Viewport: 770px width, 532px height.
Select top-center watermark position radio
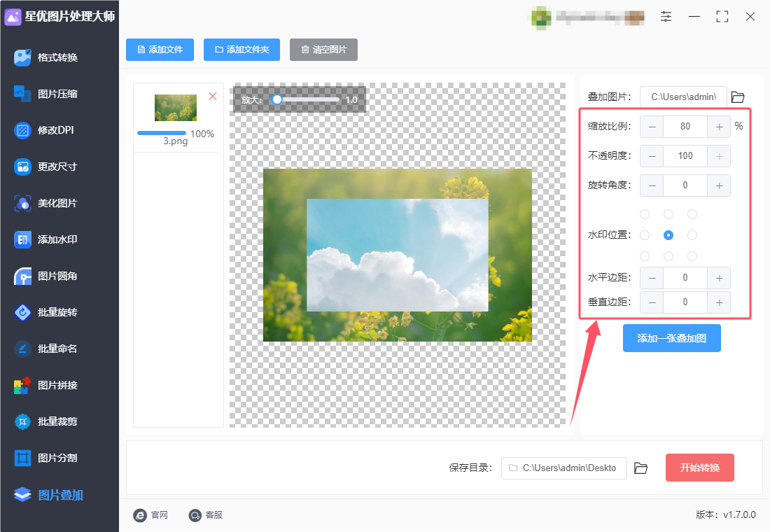click(668, 214)
